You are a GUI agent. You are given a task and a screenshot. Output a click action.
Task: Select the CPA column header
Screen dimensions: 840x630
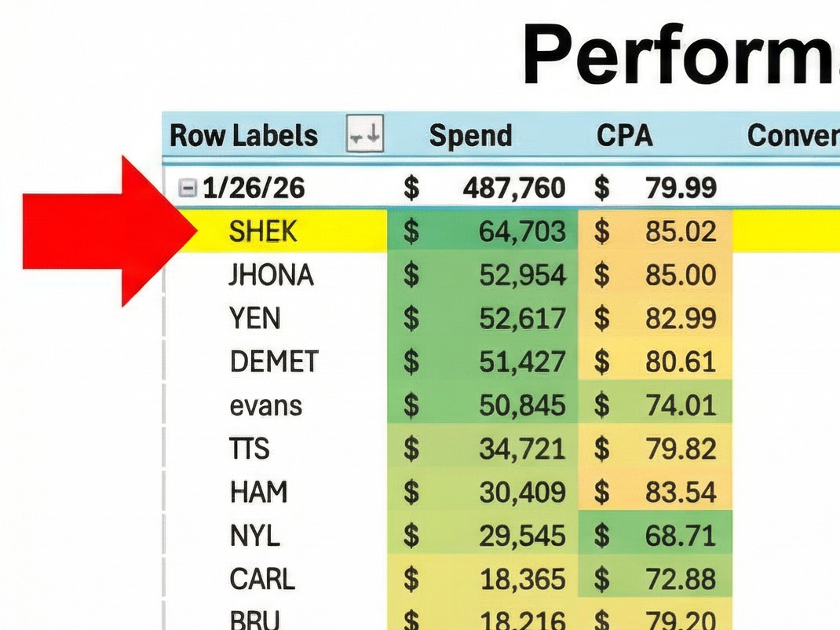(624, 136)
